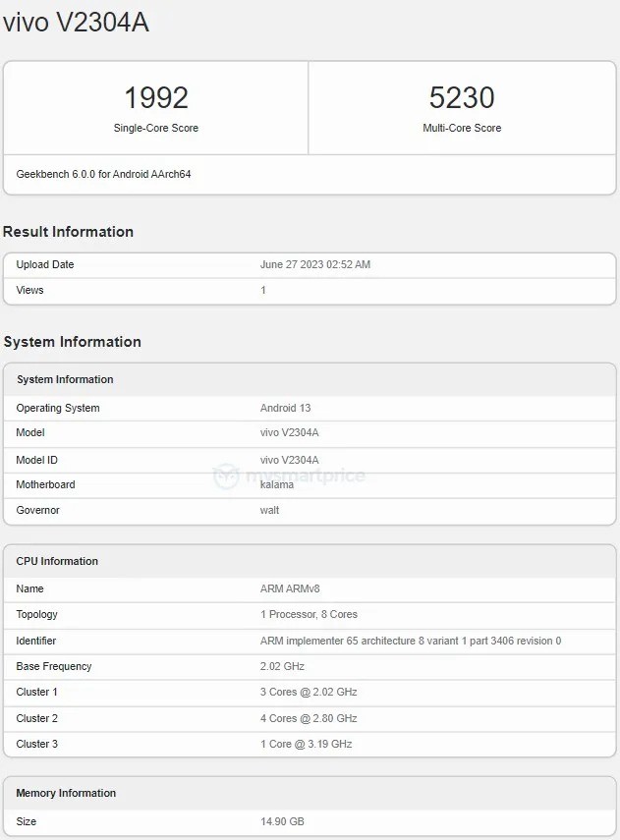Screen dimensions: 620x840
Task: Select the 5230 multi-core score number
Action: (462, 97)
